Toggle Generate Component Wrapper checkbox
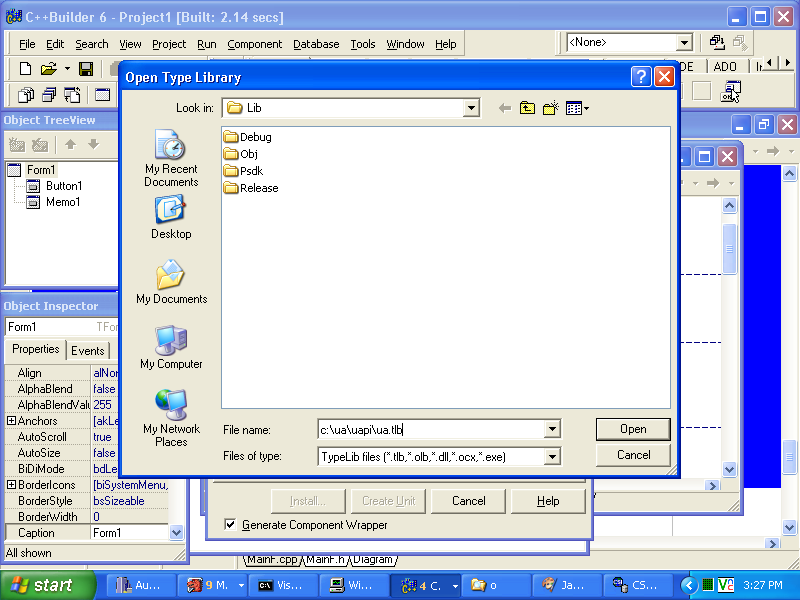The image size is (800, 600). pyautogui.click(x=231, y=524)
